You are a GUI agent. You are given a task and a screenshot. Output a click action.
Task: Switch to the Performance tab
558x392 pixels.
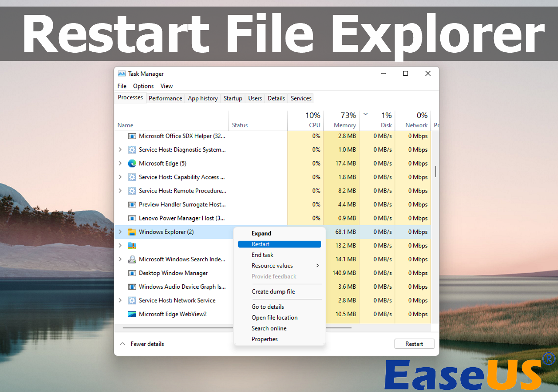[166, 98]
